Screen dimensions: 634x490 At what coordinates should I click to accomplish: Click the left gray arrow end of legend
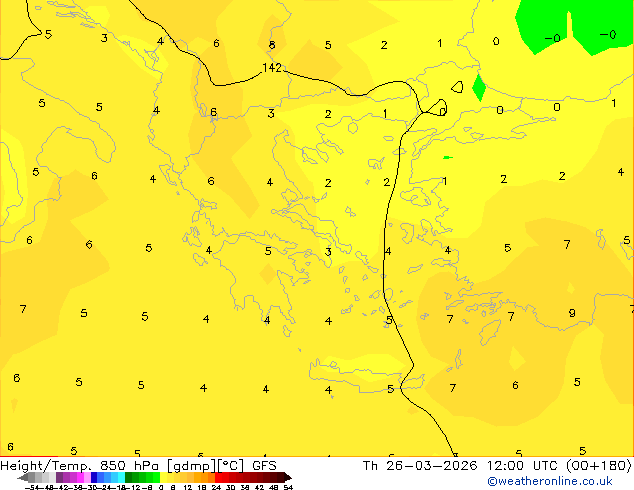pos(22,478)
